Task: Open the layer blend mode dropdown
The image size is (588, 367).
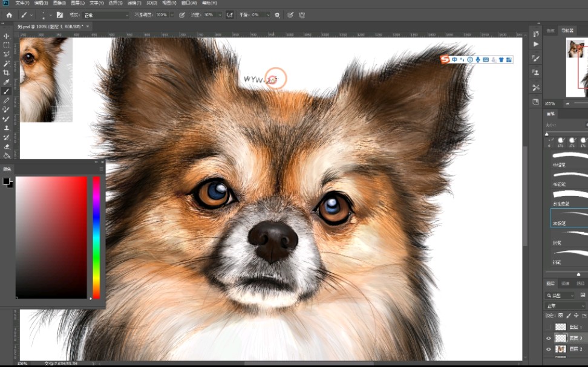Action: 566,306
